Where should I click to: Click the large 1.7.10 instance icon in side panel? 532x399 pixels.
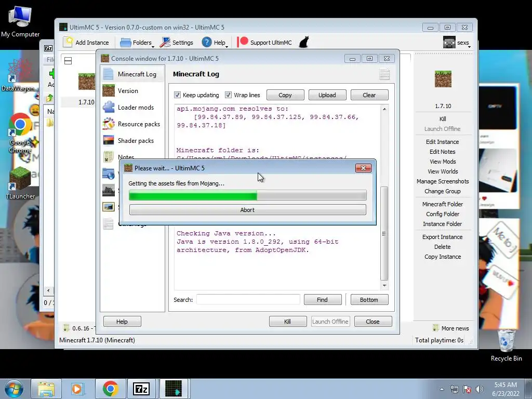click(443, 79)
